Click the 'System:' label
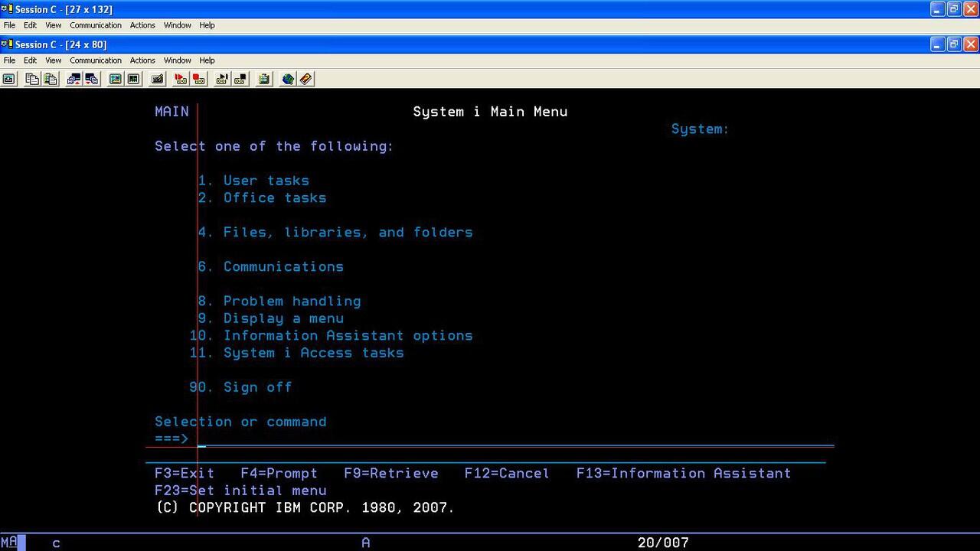This screenshot has width=980, height=551. point(701,129)
